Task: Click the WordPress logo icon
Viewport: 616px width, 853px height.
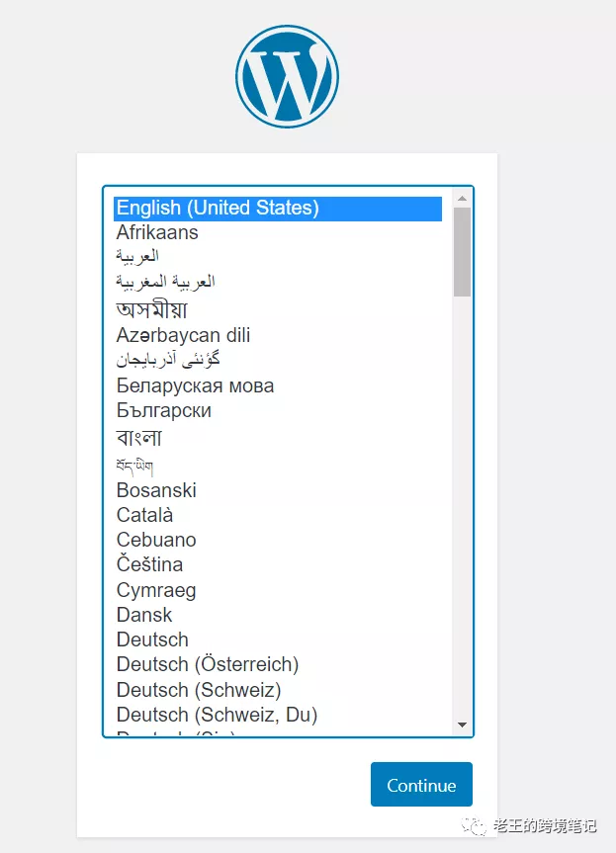Action: (x=287, y=77)
